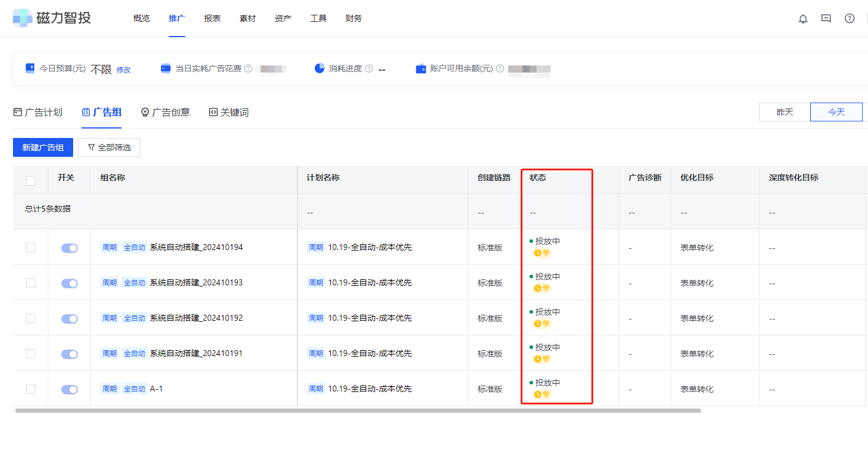This screenshot has width=868, height=451.
Task: Click the 消耗进度 help tooltip icon
Action: 369,68
